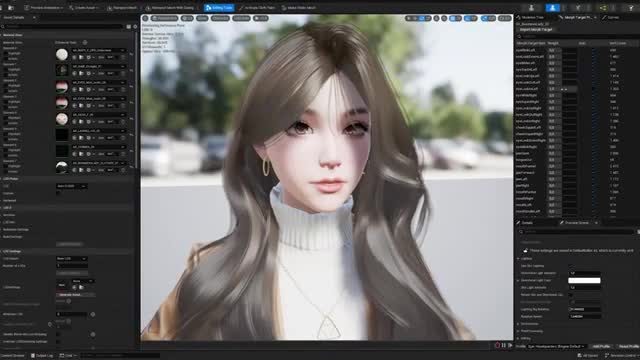Open the LOD Picker LOD dropdown

pos(71,186)
